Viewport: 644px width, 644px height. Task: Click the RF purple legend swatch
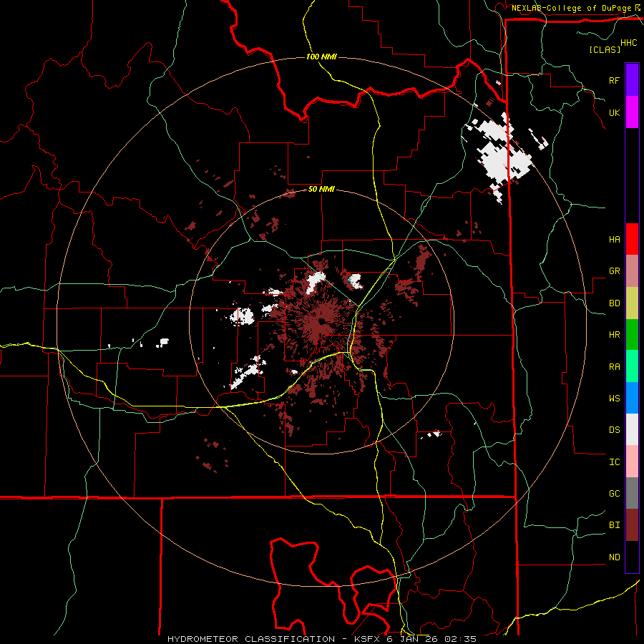632,80
